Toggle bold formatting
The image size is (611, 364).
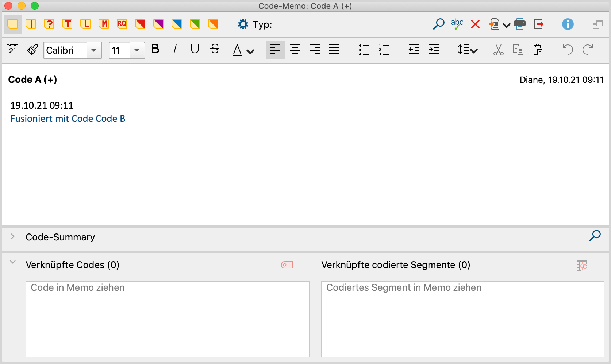[155, 49]
